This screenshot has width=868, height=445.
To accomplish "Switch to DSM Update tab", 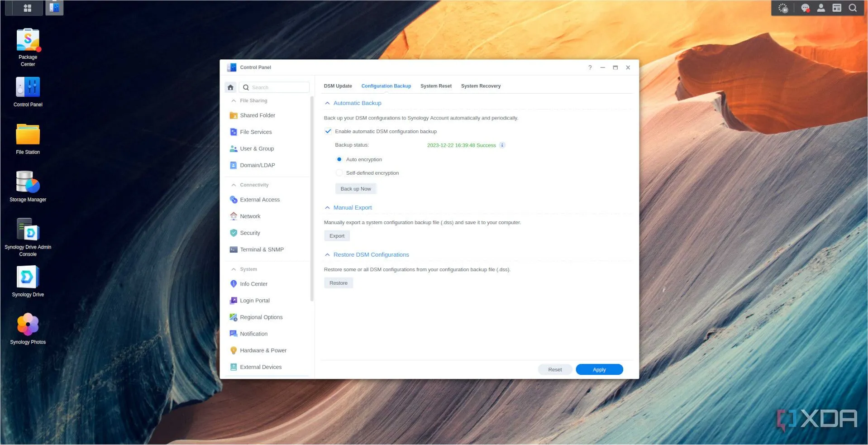I will click(x=338, y=86).
